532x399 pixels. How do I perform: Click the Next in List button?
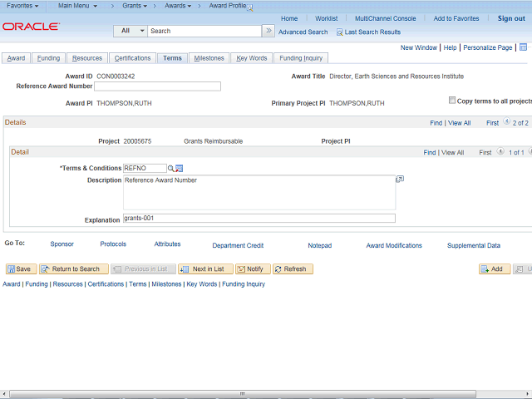coord(205,269)
